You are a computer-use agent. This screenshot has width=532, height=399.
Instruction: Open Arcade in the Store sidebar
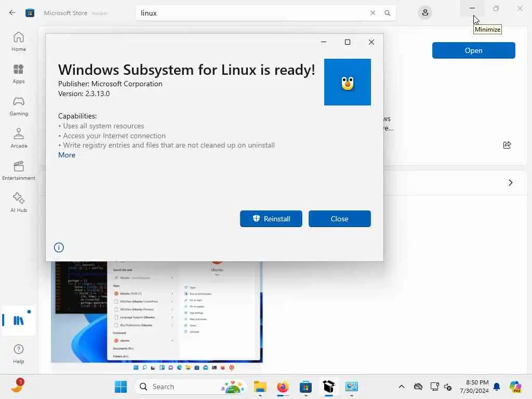click(19, 138)
